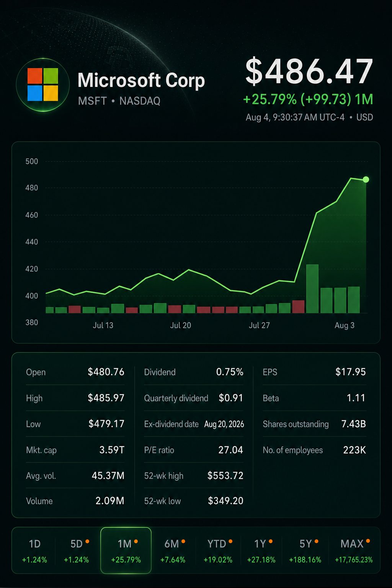392x588 pixels.
Task: Click the EPS value $17.95
Action: 351,372
